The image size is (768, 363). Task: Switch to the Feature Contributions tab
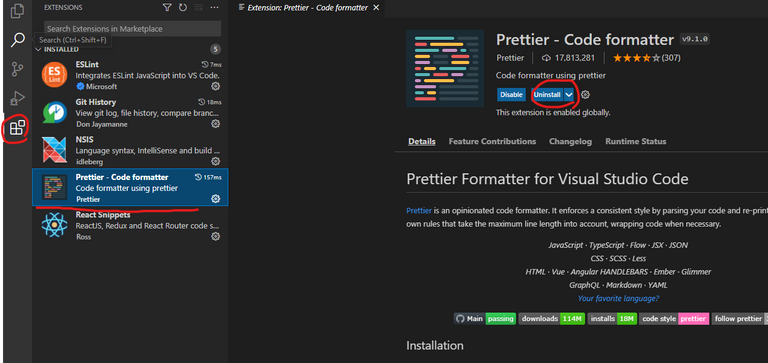coord(492,141)
